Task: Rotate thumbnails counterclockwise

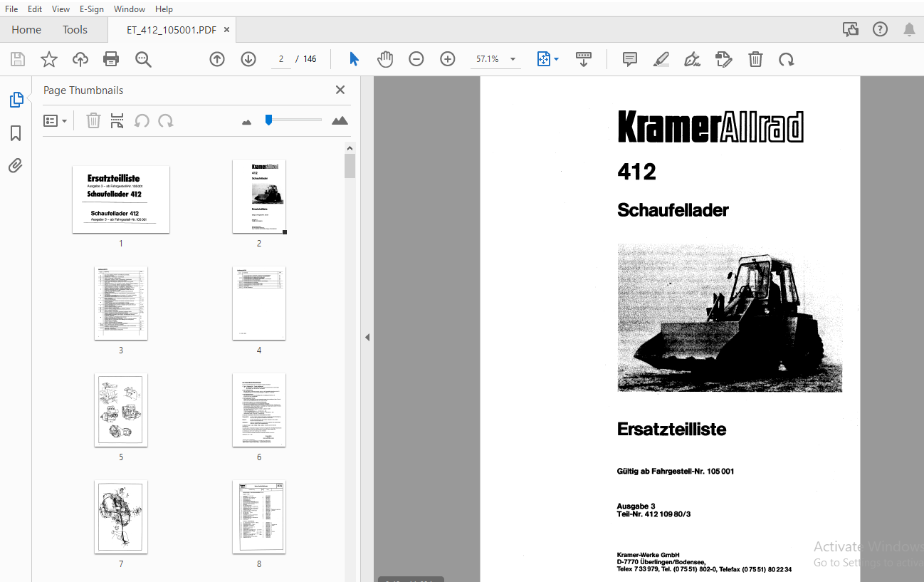Action: (142, 120)
